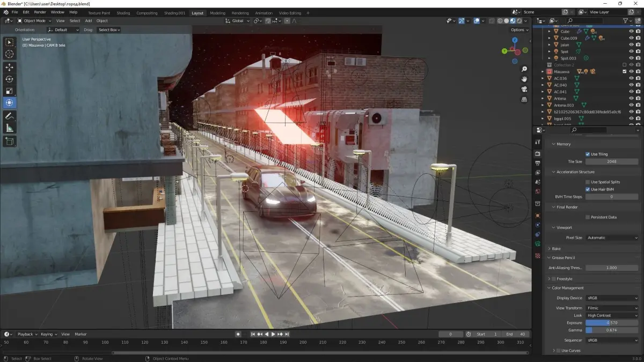The image size is (644, 362).
Task: Activate the Move tool
Action: point(10,67)
